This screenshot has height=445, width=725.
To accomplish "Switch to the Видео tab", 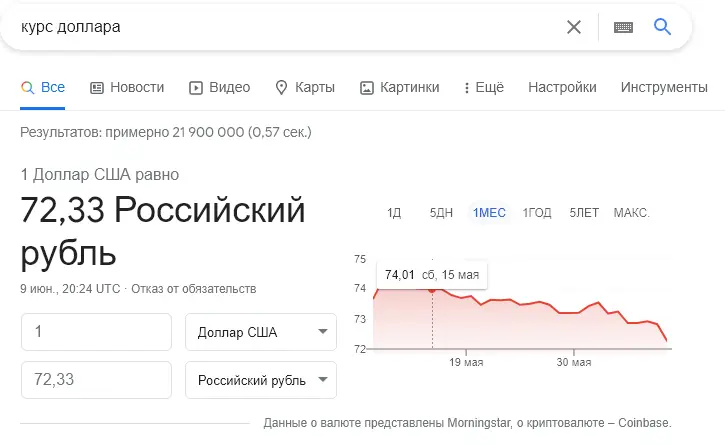I will click(220, 87).
